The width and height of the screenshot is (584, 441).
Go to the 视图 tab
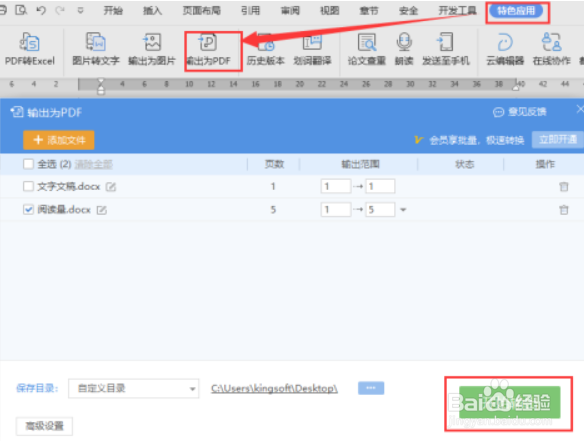(330, 10)
